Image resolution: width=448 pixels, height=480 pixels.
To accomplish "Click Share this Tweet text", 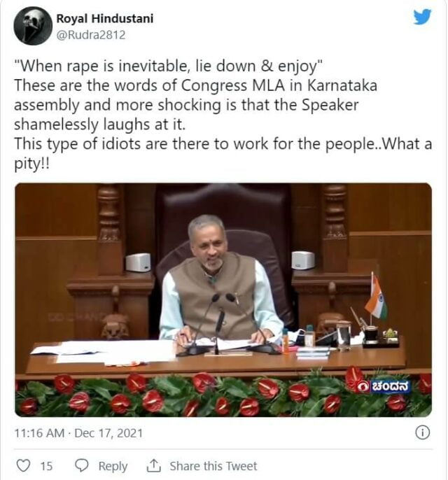I will coord(213,466).
